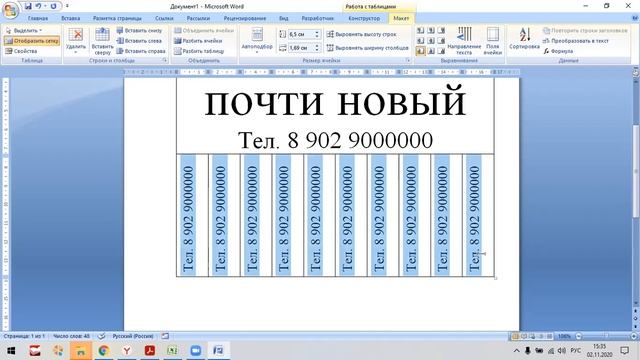Image resolution: width=640 pixels, height=360 pixels.
Task: Align cell text bottom center
Action: coord(431,51)
